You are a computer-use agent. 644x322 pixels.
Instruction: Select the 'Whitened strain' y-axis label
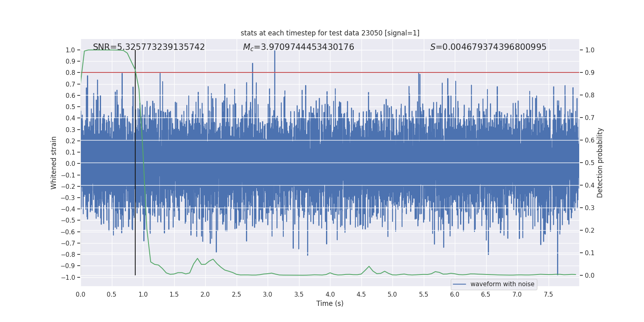pyautogui.click(x=54, y=163)
